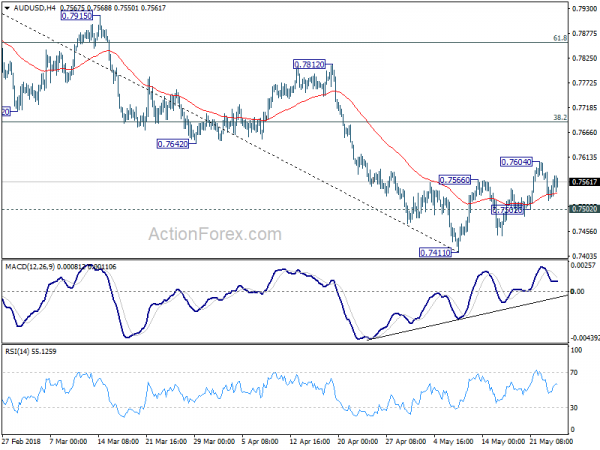Click the 27 Apr 08:00 date label
This screenshot has height=450, width=600.
[x=406, y=442]
